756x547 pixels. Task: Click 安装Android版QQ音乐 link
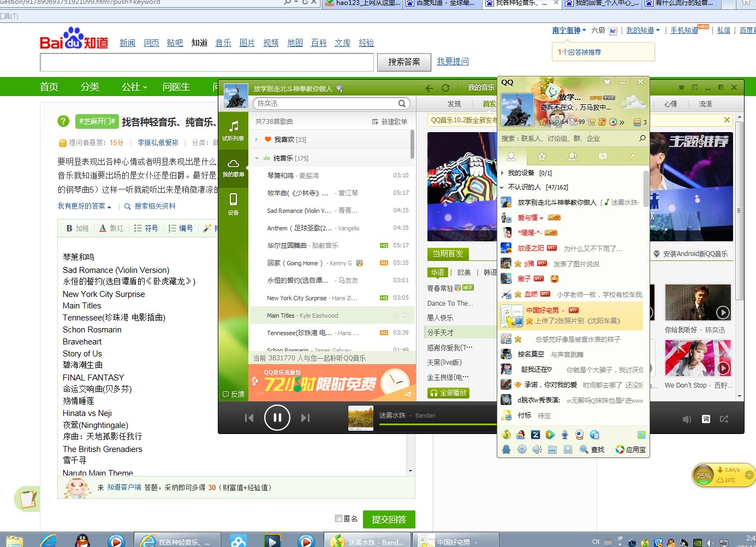[x=690, y=254]
